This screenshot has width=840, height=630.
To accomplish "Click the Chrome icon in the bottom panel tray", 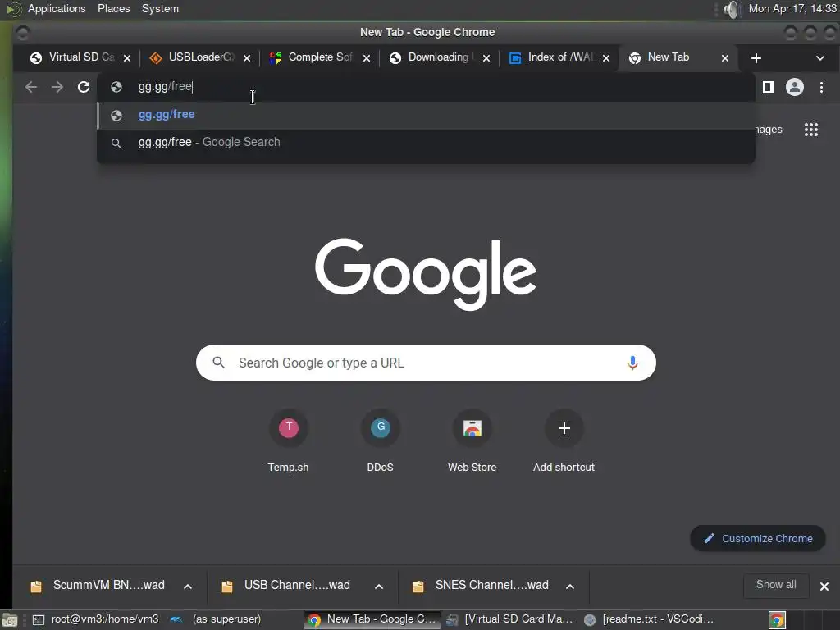I will pyautogui.click(x=777, y=620).
